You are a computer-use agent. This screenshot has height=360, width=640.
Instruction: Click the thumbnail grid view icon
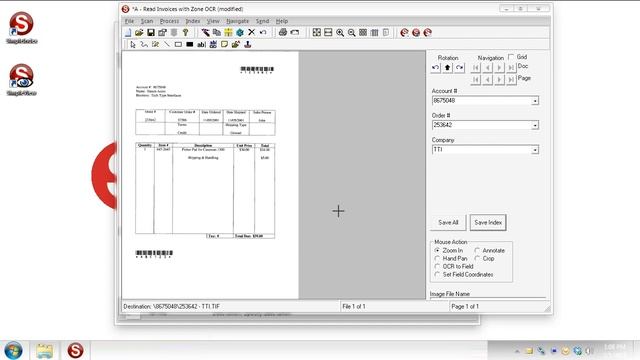coord(363,33)
